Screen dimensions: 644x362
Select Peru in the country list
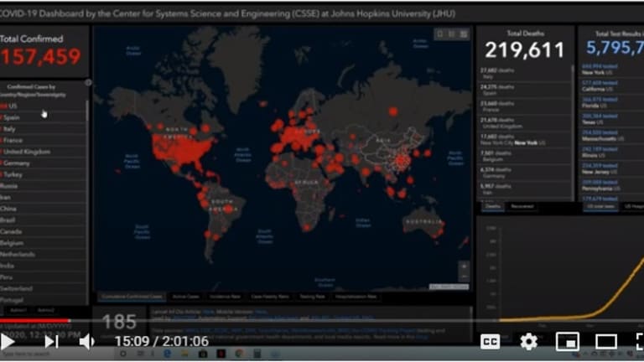point(43,277)
